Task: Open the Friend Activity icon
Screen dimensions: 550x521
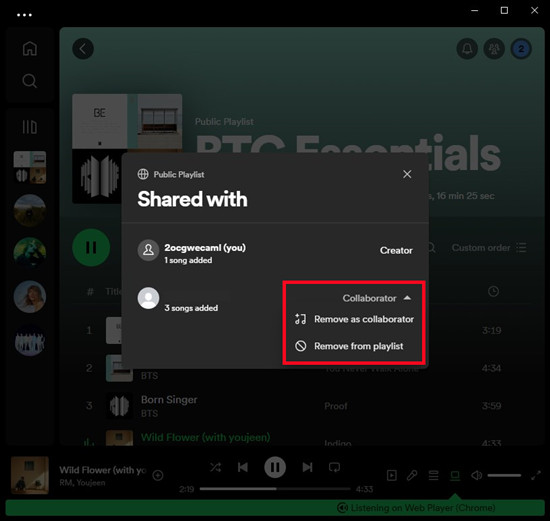Action: click(x=494, y=49)
